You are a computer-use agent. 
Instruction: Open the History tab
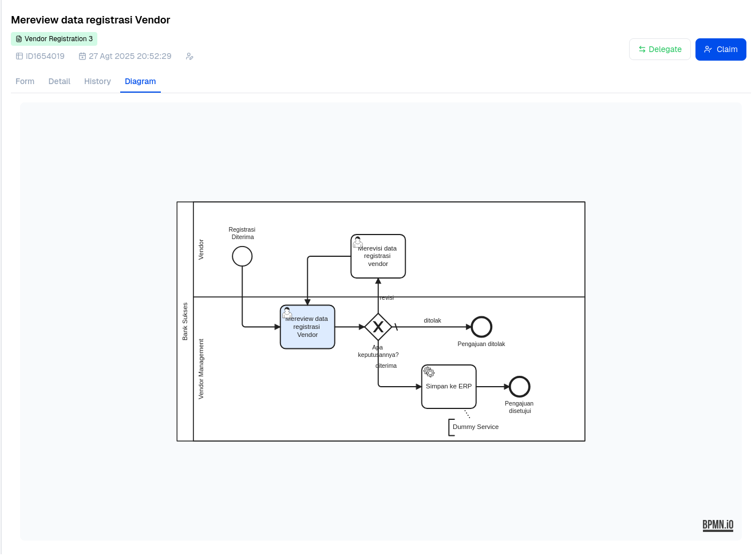[97, 81]
